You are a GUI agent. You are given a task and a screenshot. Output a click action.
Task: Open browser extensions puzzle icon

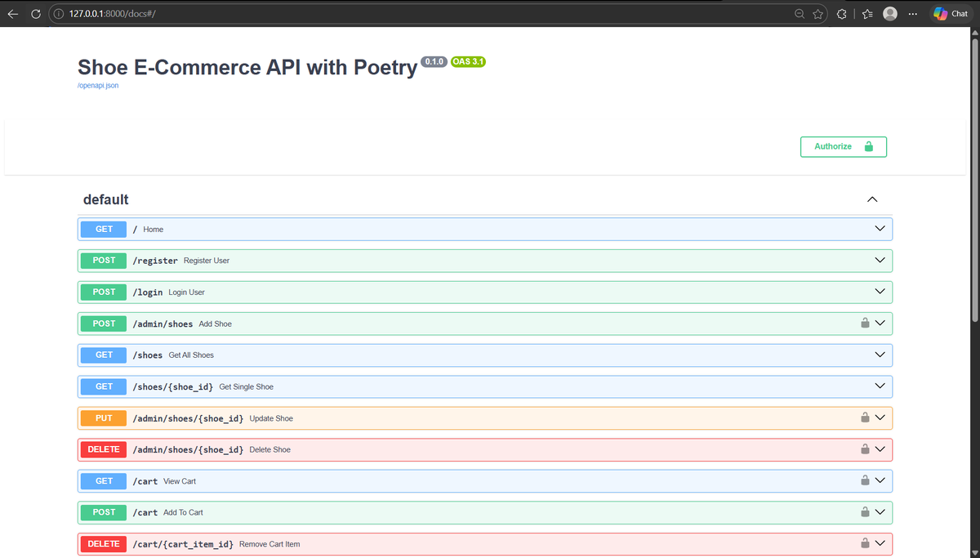pyautogui.click(x=842, y=14)
